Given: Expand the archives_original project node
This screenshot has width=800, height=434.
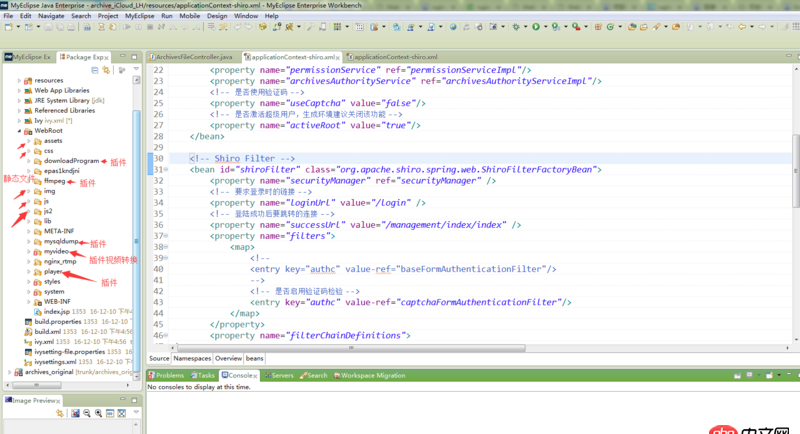Looking at the screenshot, I should [x=9, y=371].
